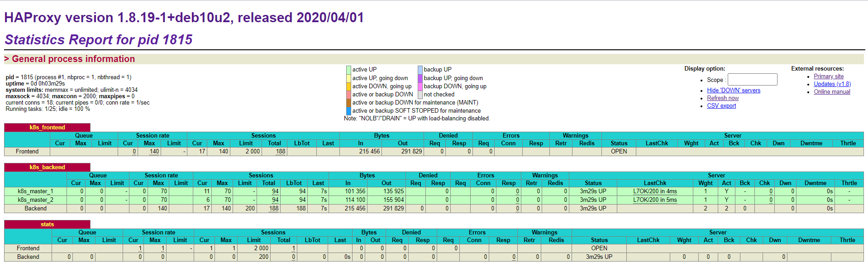This screenshot has height=267, width=868.
Task: Click k8s_master_1 status 3m29s UP
Action: pos(593,191)
